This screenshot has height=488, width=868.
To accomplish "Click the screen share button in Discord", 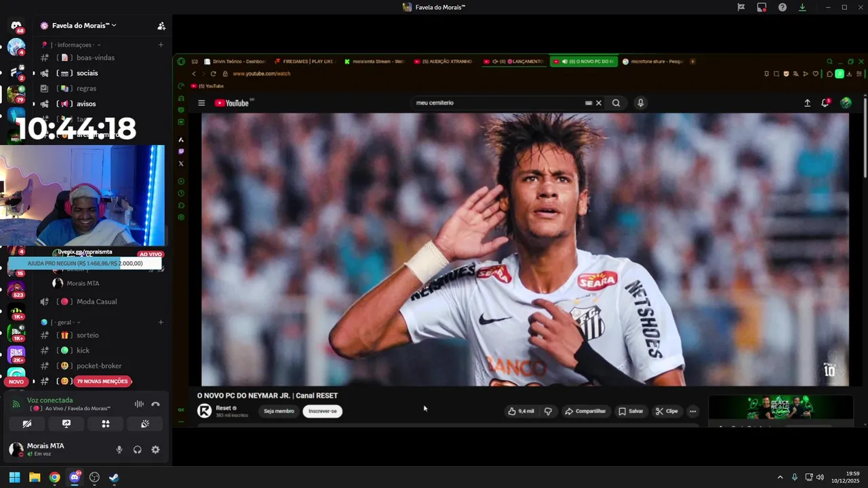I will [x=66, y=424].
